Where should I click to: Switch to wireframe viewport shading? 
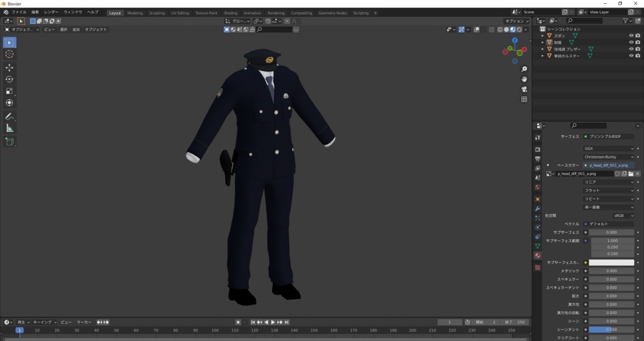(500, 30)
